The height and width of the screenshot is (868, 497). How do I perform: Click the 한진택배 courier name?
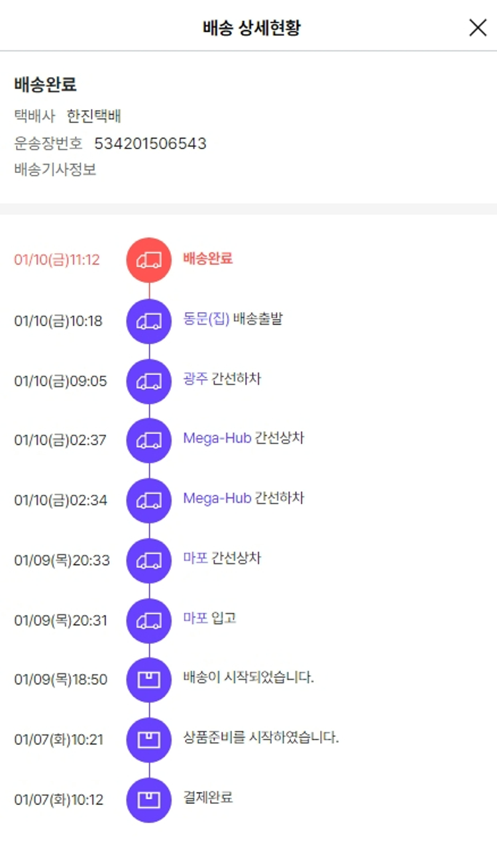[93, 117]
